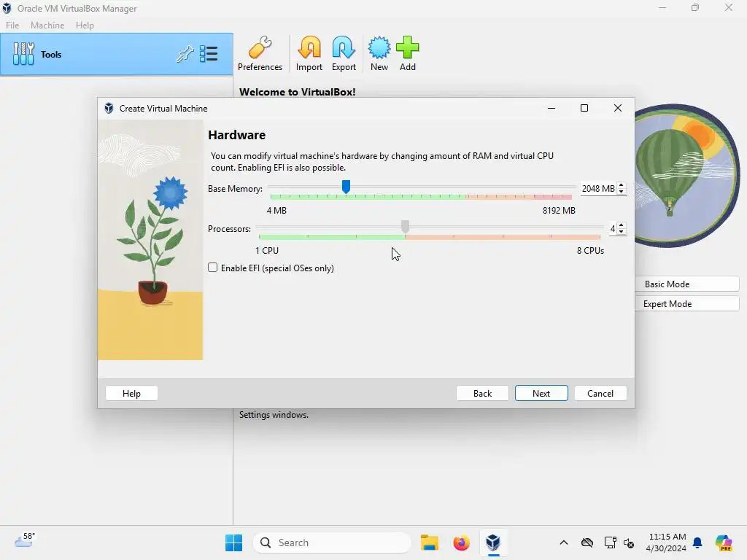The height and width of the screenshot is (560, 747).
Task: Decrease Base Memory with down arrow
Action: coord(621,192)
